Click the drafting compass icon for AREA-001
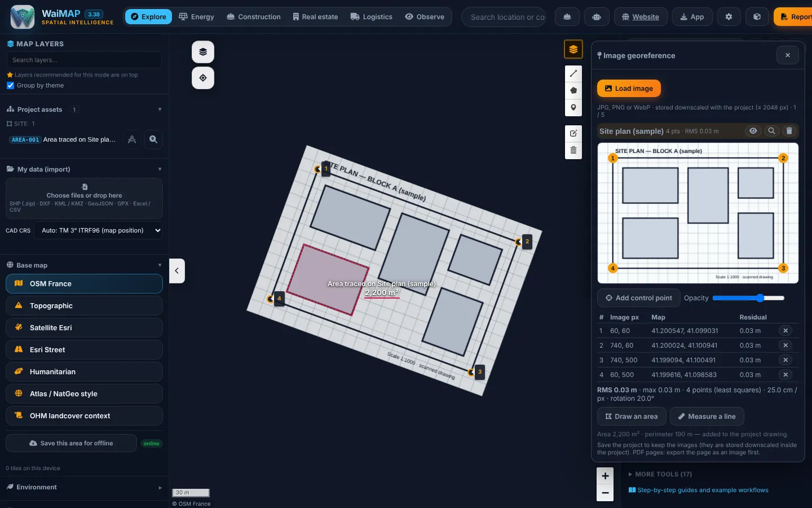 pos(132,139)
